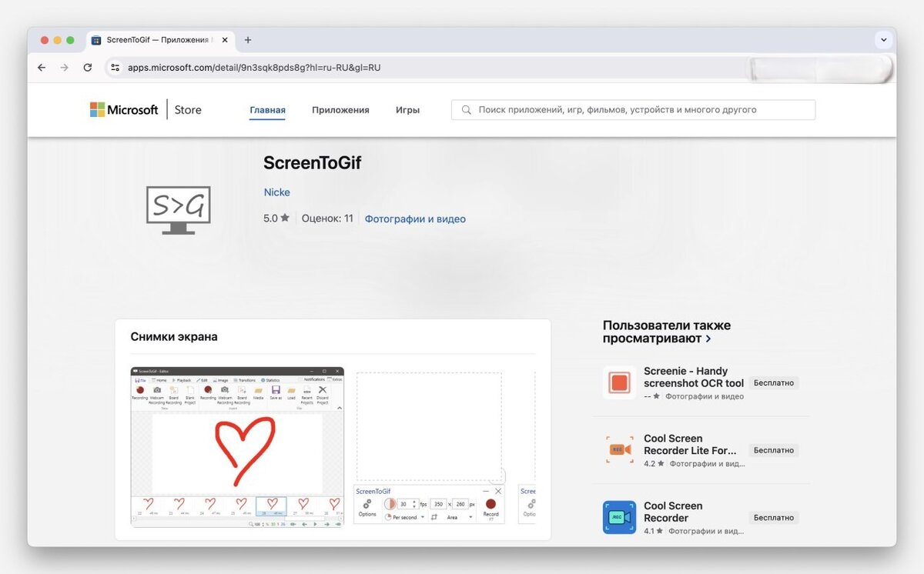The image size is (924, 574).
Task: Open Screenie - Handy screenshot OCR tool
Action: click(x=694, y=377)
